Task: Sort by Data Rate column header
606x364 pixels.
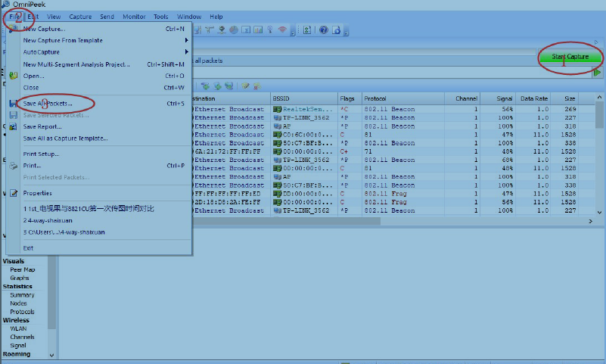Action: 533,98
